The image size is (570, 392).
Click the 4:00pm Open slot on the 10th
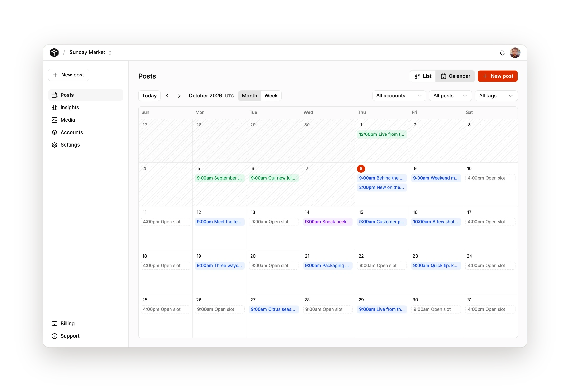tap(490, 178)
